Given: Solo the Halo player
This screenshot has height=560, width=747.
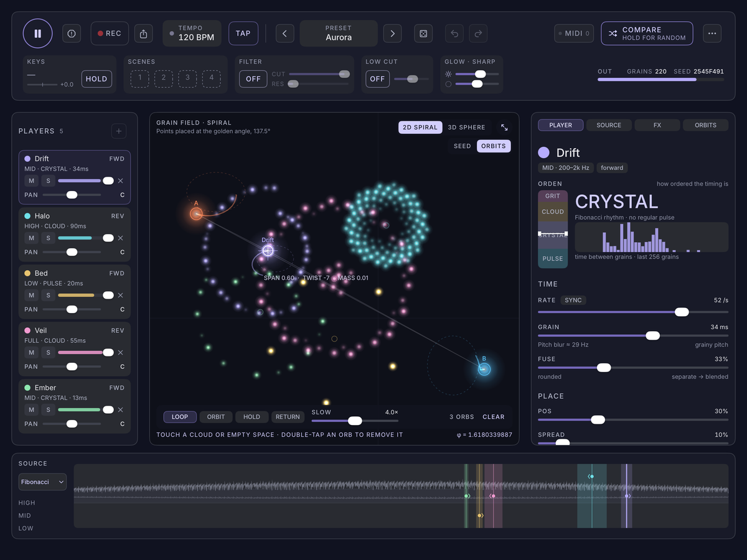Looking at the screenshot, I should [48, 238].
